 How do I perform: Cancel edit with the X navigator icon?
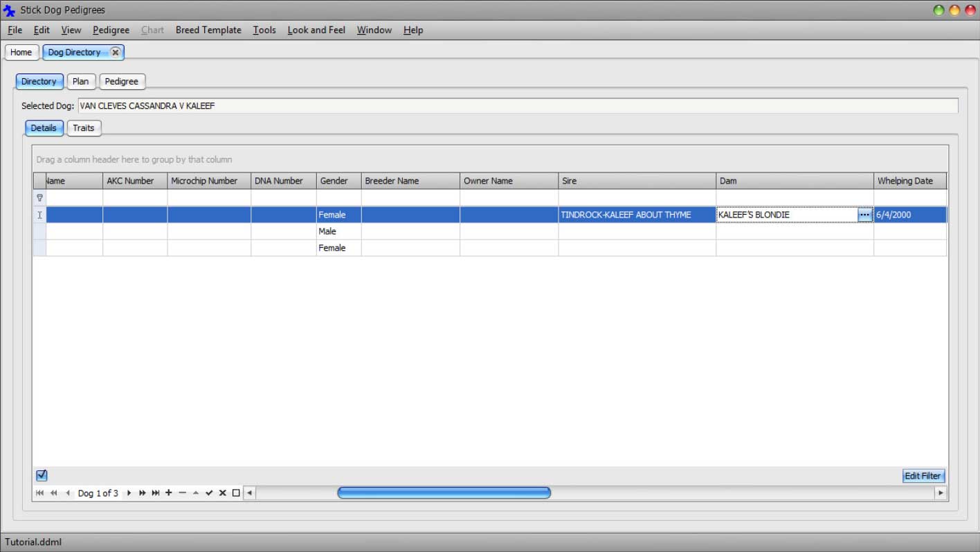222,493
